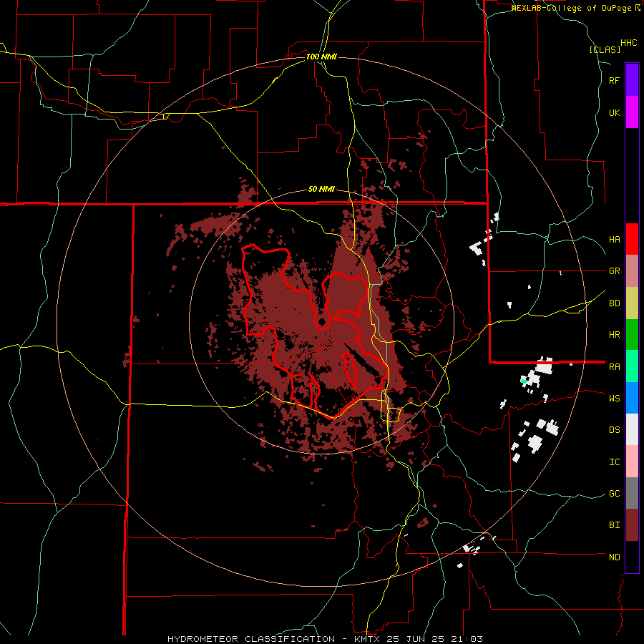Viewport: 644px width, 644px height.
Task: Click the radar site center dot
Action: pyautogui.click(x=322, y=321)
